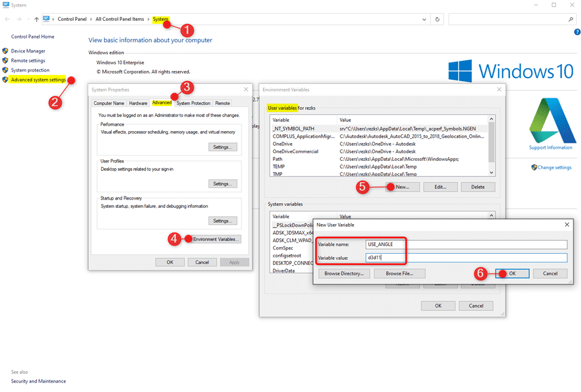Switch to the Remote tab

(222, 104)
